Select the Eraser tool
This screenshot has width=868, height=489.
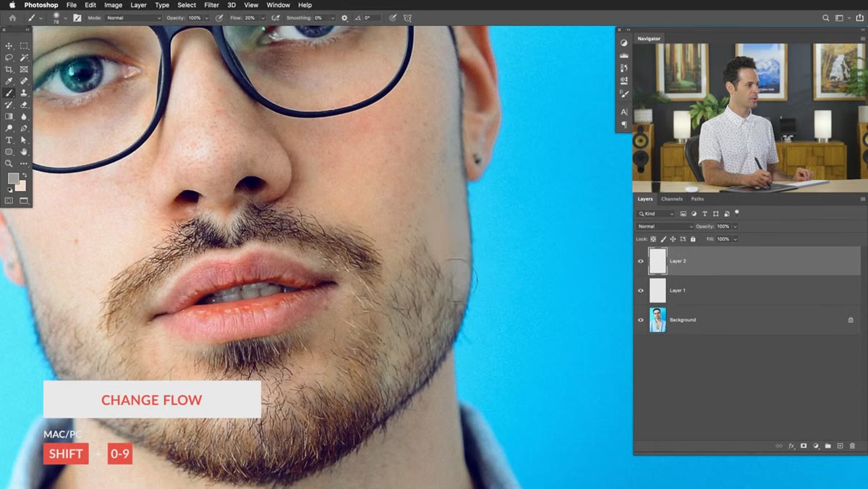tap(24, 105)
